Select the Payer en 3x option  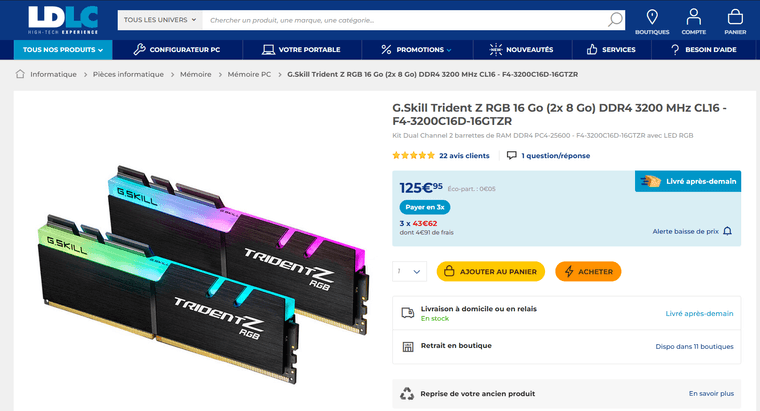pos(425,207)
